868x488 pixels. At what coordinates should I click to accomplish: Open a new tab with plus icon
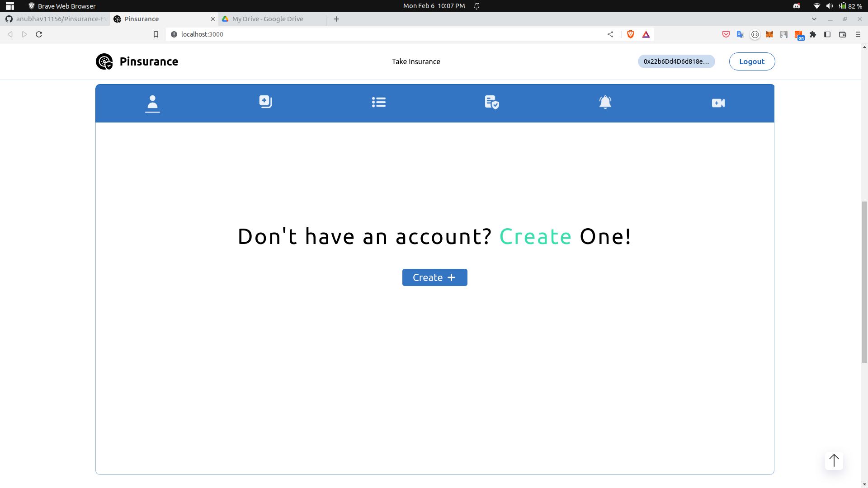click(x=336, y=19)
